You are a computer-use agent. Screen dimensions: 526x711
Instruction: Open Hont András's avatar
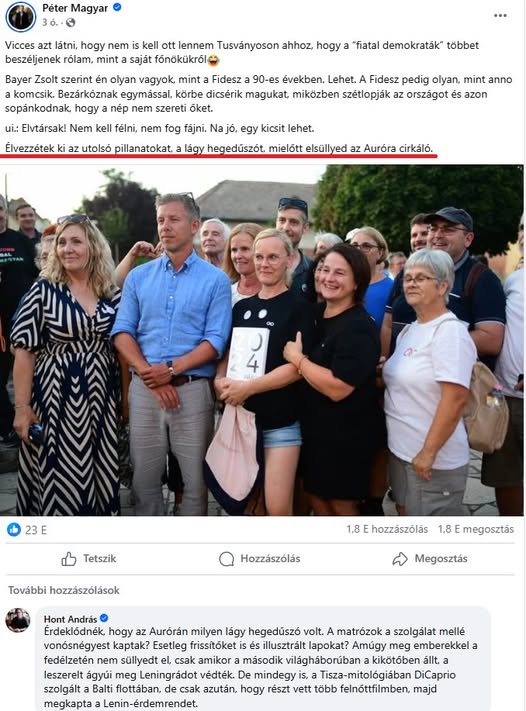click(x=18, y=620)
